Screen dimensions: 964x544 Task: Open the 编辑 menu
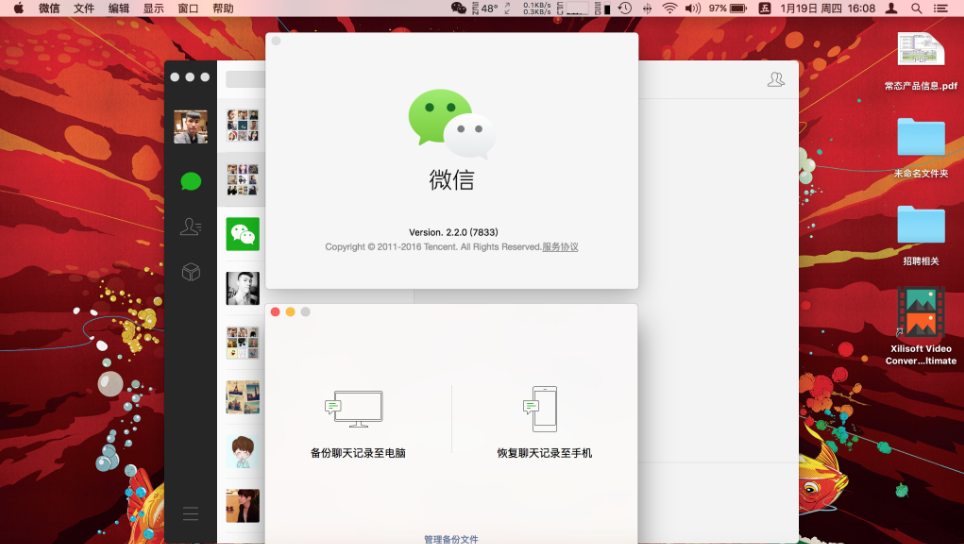(x=119, y=8)
